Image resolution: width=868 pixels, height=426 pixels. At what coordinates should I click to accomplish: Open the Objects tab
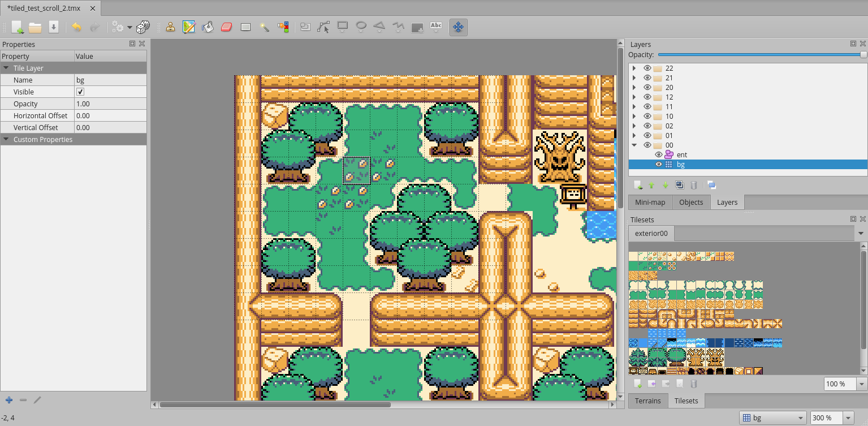click(691, 202)
